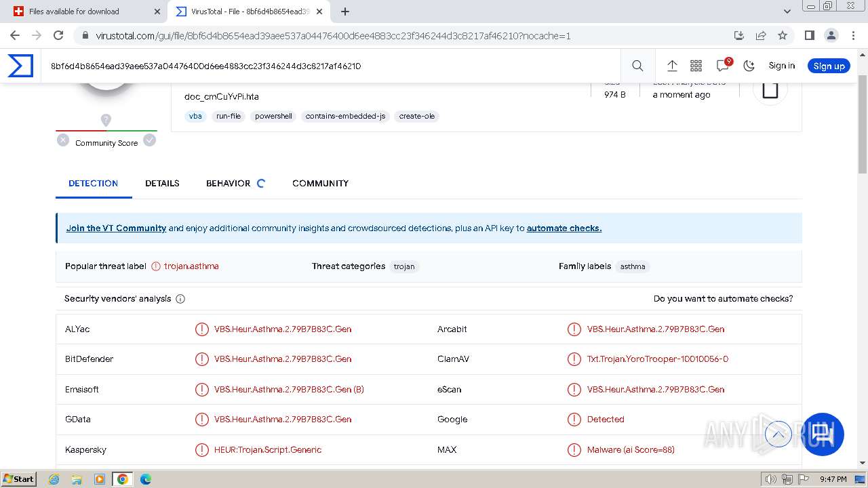868x488 pixels.
Task: Switch to the DETAILS tab
Action: (162, 183)
